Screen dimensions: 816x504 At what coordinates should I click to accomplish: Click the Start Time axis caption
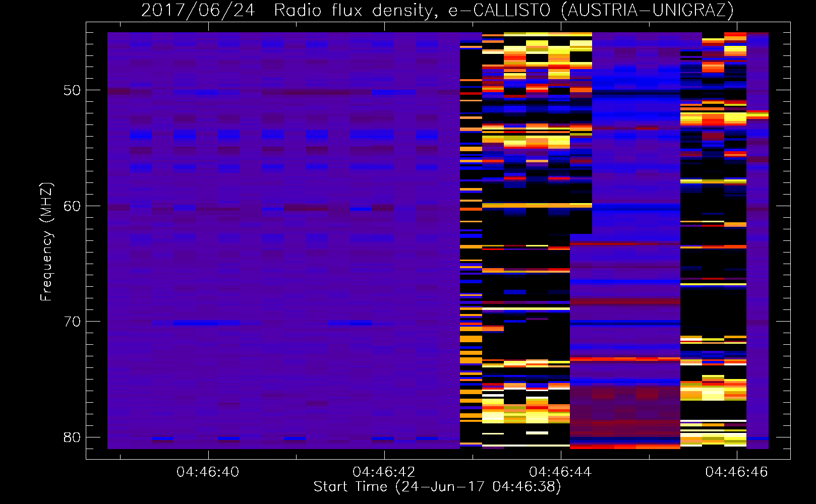[x=437, y=487]
